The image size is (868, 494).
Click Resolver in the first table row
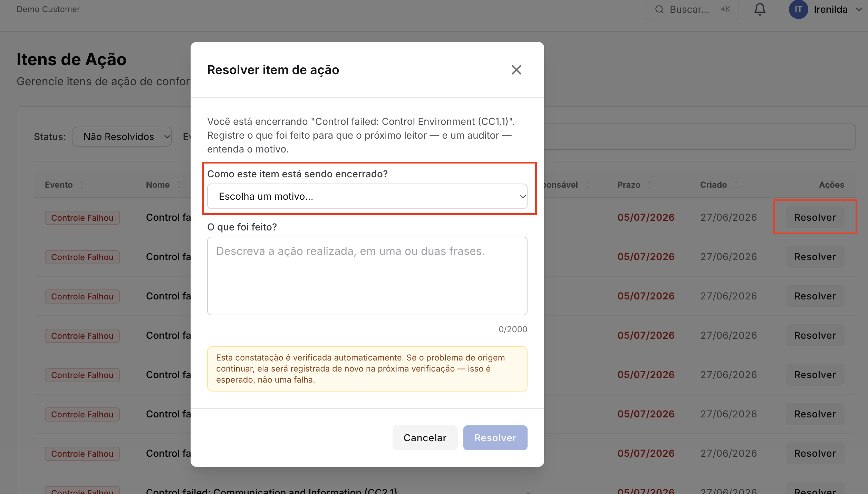coord(815,217)
